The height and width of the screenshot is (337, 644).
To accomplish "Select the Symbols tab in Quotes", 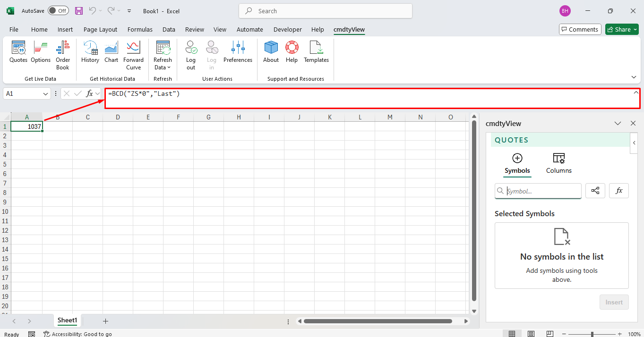I will (x=517, y=164).
